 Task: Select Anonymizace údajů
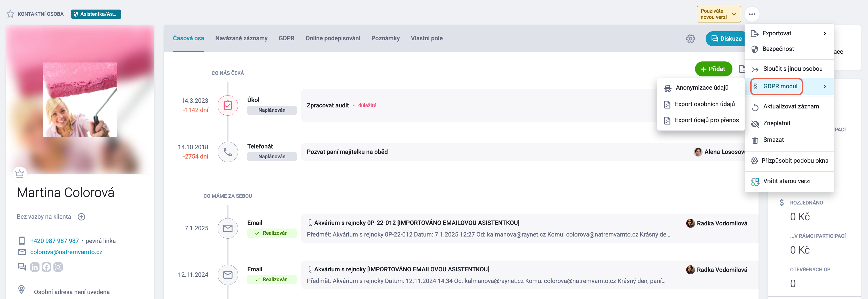click(x=700, y=88)
